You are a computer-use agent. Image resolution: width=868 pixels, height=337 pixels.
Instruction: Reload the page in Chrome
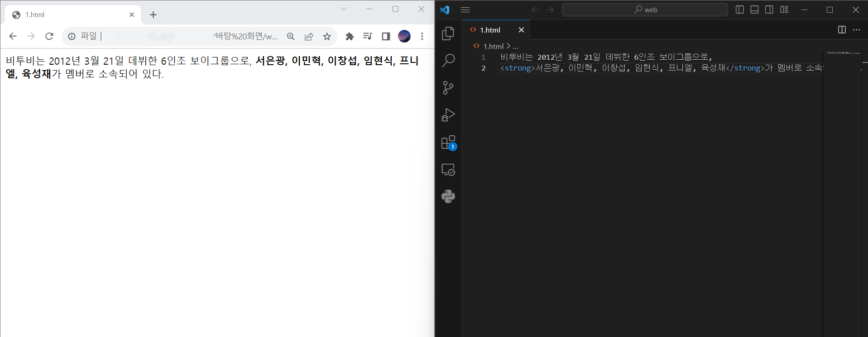coord(49,36)
